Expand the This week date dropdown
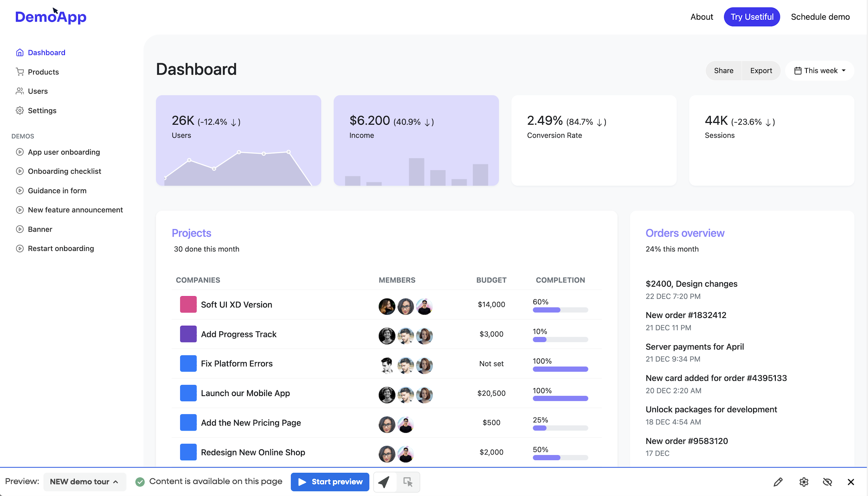This screenshot has height=496, width=868. [820, 71]
